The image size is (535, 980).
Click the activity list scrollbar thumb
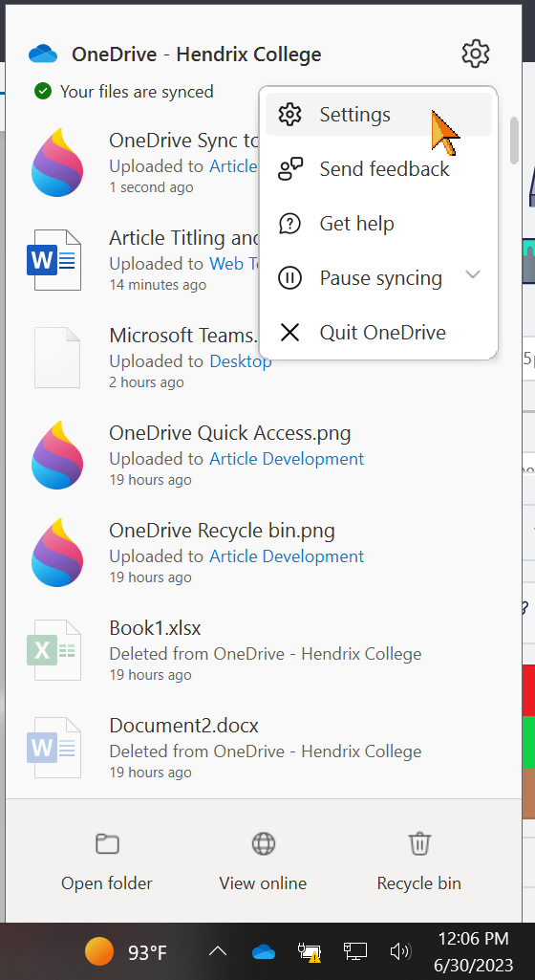tap(514, 141)
